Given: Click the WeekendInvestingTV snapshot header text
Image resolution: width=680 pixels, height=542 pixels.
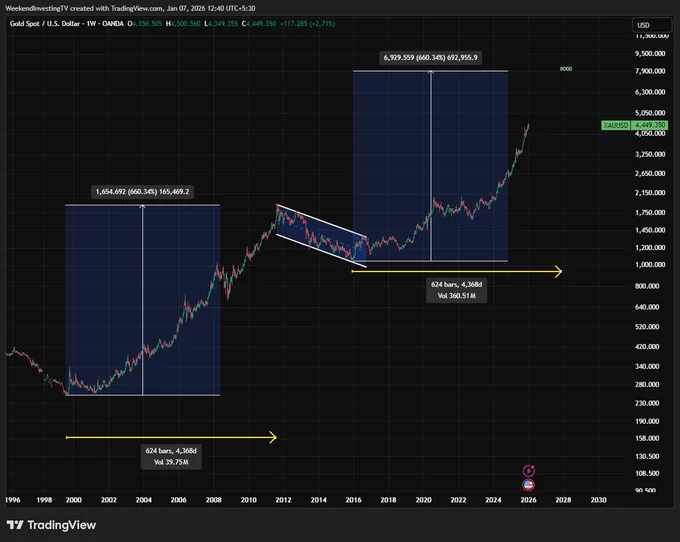Looking at the screenshot, I should 130,8.
